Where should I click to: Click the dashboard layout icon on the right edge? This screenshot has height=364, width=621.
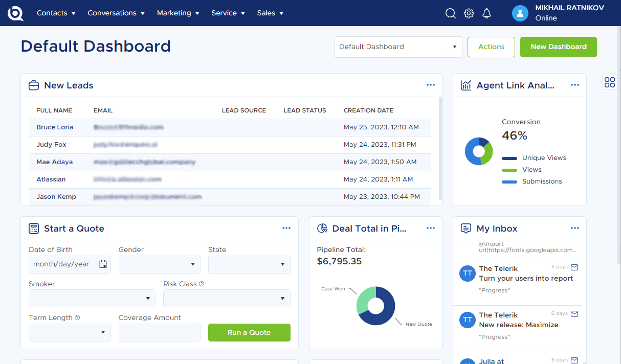(x=609, y=82)
